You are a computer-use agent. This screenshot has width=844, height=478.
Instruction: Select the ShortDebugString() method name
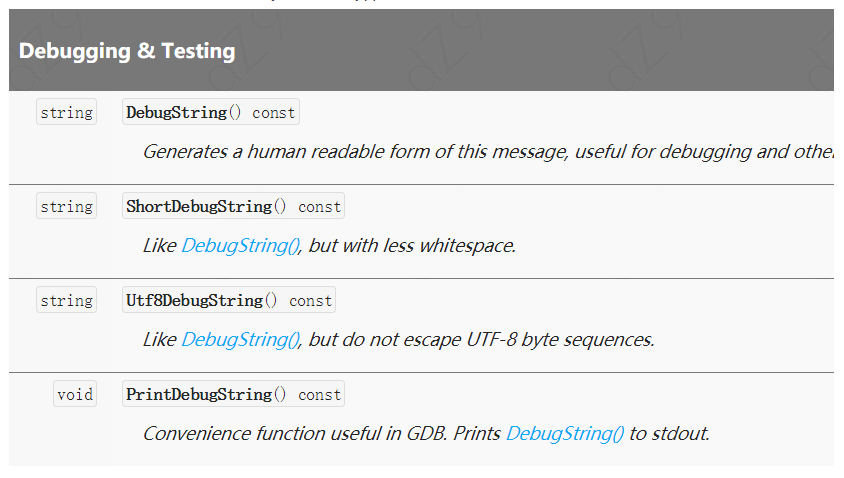pyautogui.click(x=206, y=207)
